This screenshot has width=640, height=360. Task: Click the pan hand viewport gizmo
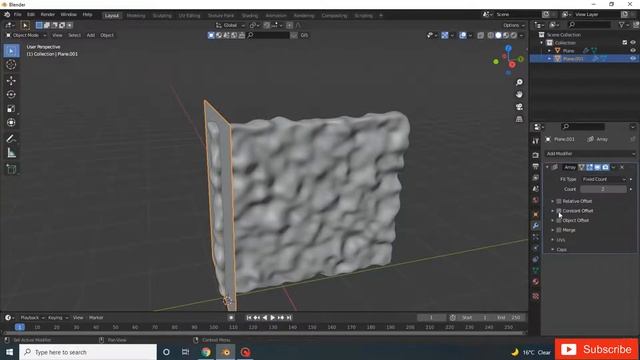click(x=519, y=95)
